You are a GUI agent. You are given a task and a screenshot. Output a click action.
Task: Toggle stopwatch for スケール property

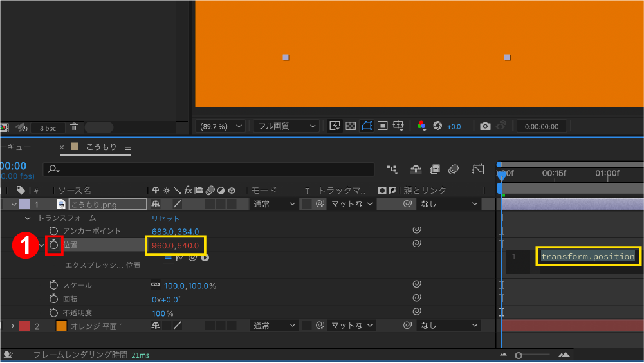[x=54, y=285]
